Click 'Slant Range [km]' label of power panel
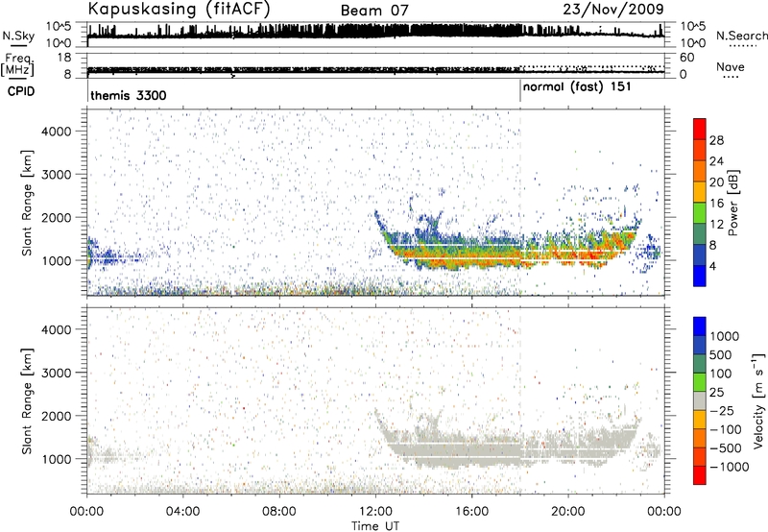The height and width of the screenshot is (532, 768). [x=27, y=203]
